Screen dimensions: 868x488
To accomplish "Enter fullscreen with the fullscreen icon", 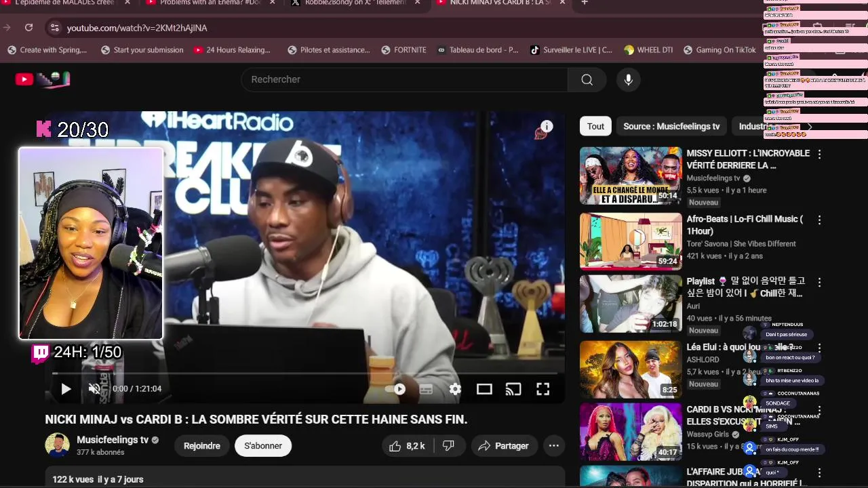I will tap(542, 389).
